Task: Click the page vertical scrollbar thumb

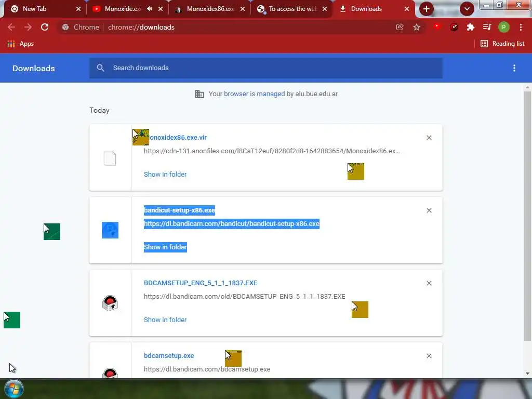Action: 527,216
